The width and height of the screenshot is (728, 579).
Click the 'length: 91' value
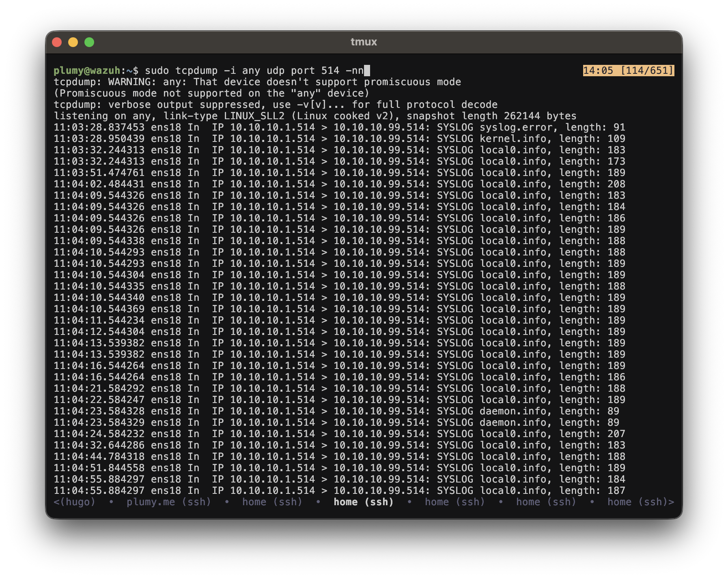(x=595, y=127)
